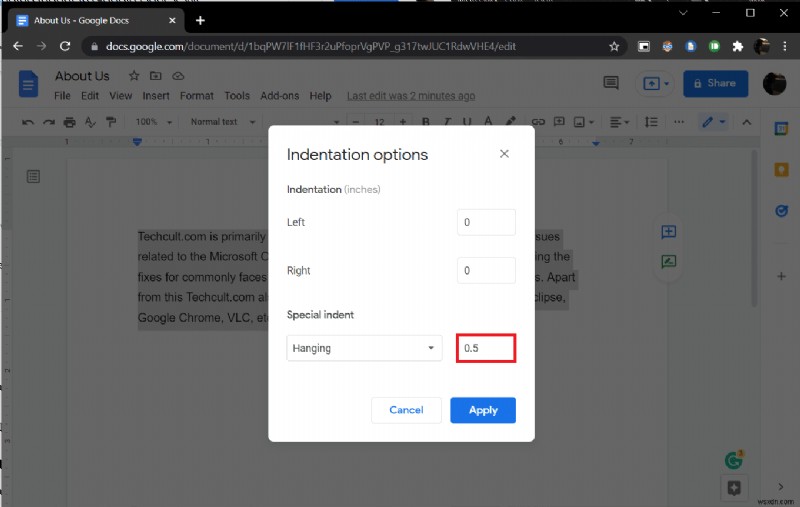Toggle Italic formatting
This screenshot has width=800, height=507.
click(x=447, y=122)
